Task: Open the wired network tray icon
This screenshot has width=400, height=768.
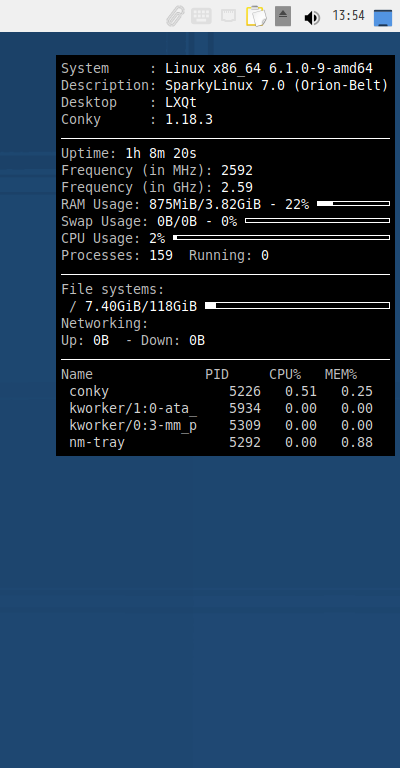Action: 229,16
